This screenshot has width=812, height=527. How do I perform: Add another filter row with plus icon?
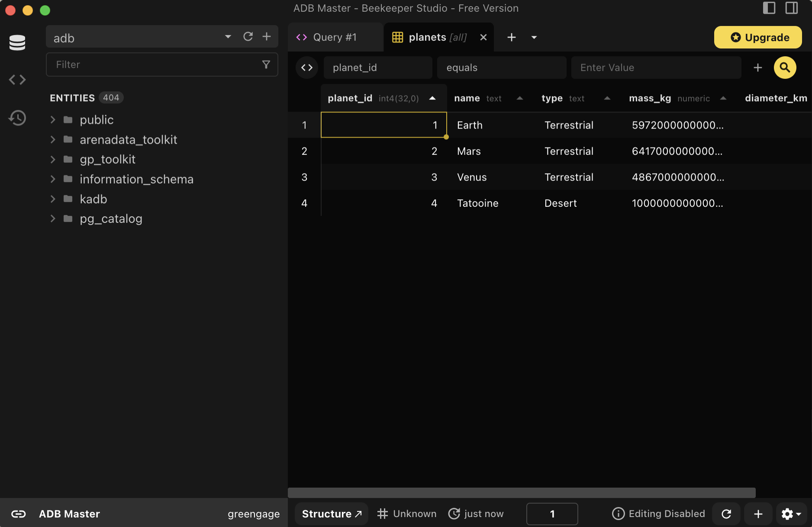[x=758, y=67]
